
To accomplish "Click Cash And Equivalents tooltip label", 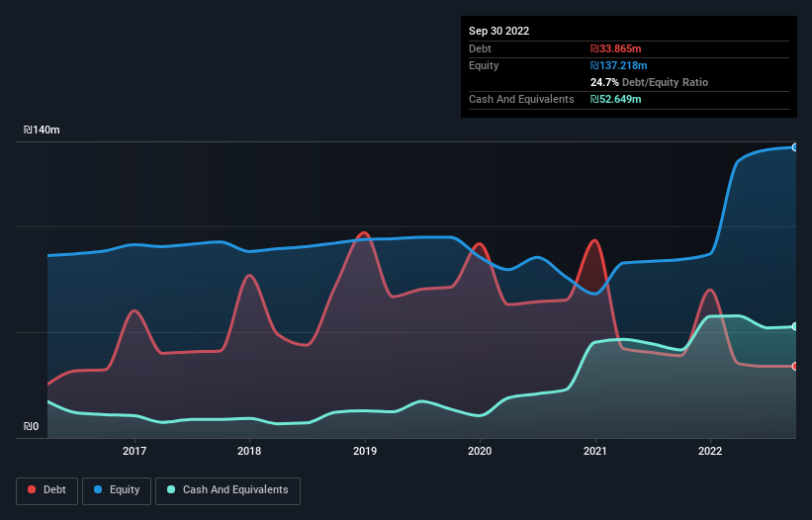I will (x=521, y=99).
